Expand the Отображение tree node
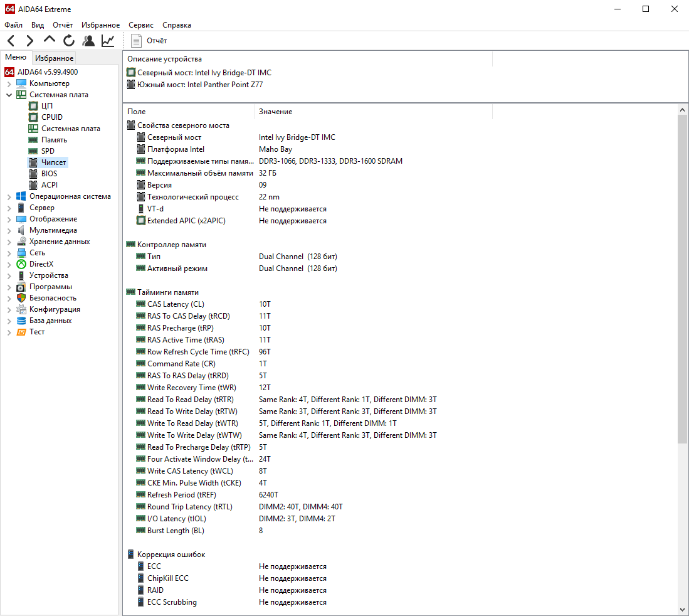The height and width of the screenshot is (616, 689). [x=9, y=219]
